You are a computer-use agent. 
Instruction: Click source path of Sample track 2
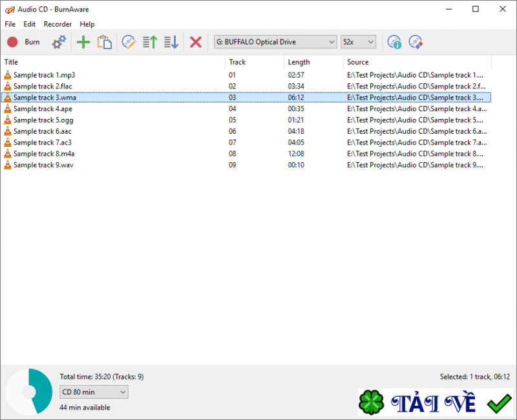[416, 87]
